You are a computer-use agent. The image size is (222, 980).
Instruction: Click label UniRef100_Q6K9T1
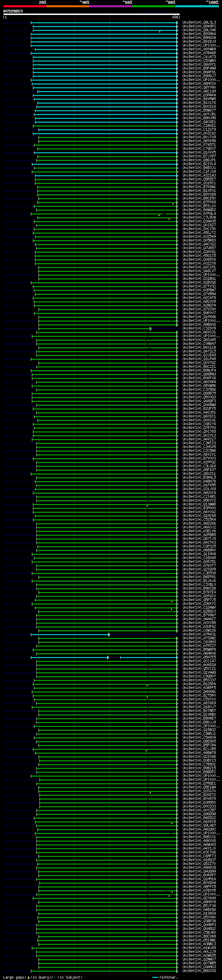pyautogui.click(x=199, y=65)
